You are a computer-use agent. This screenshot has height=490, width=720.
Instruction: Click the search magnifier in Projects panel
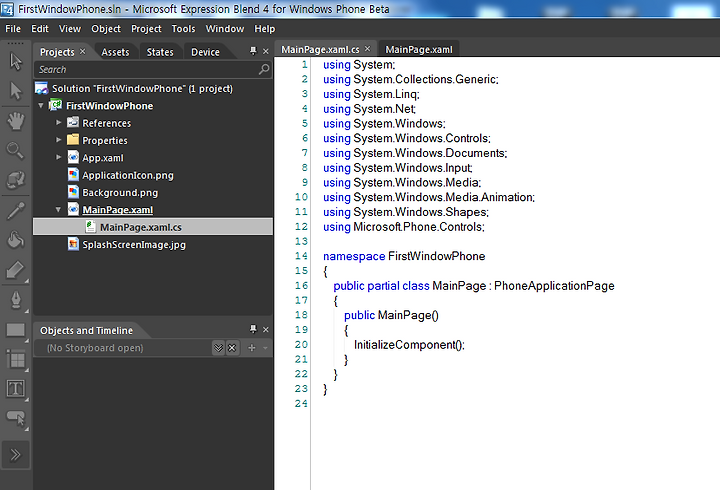pos(264,69)
